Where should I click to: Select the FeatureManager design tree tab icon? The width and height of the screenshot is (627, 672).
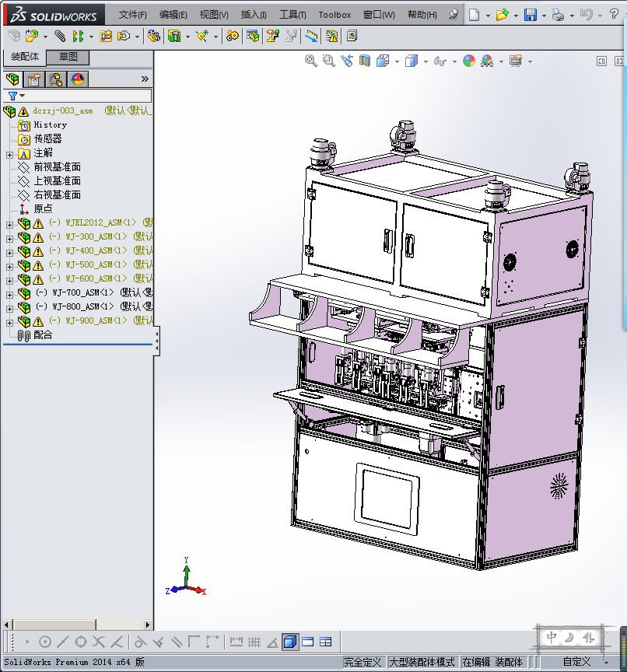click(x=13, y=79)
